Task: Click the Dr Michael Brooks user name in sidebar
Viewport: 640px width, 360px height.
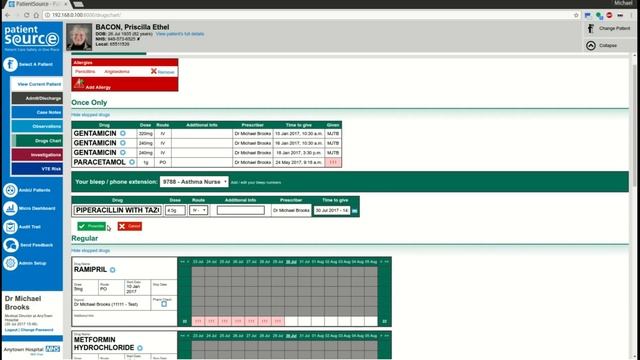Action: click(x=23, y=303)
